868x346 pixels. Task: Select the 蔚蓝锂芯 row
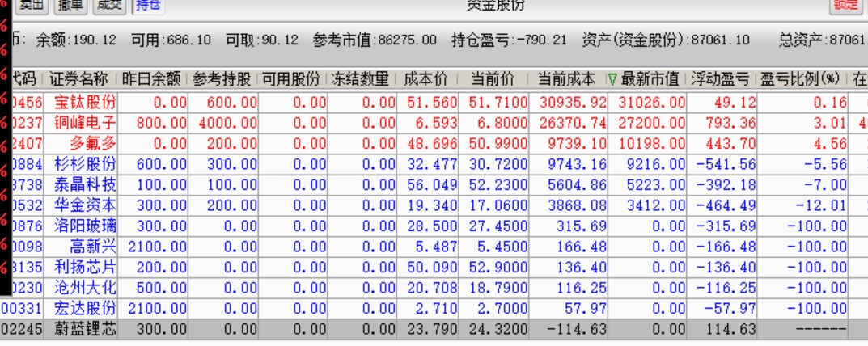coord(434,329)
